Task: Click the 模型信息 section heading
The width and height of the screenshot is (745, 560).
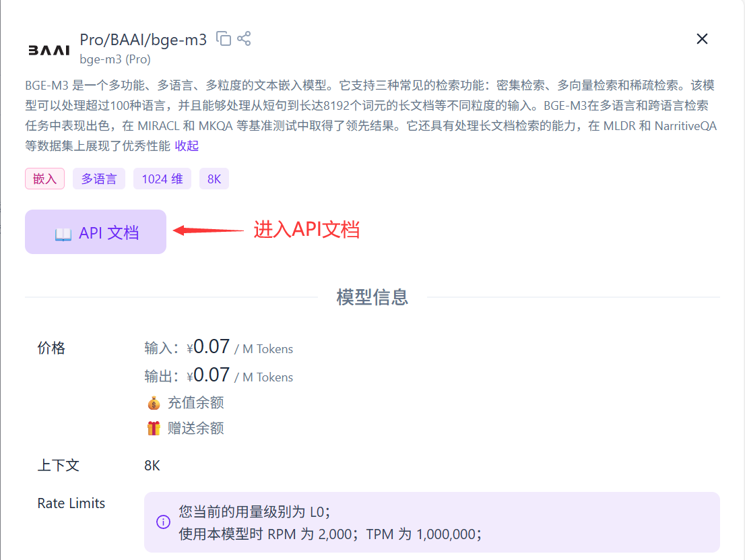Action: coord(372,297)
